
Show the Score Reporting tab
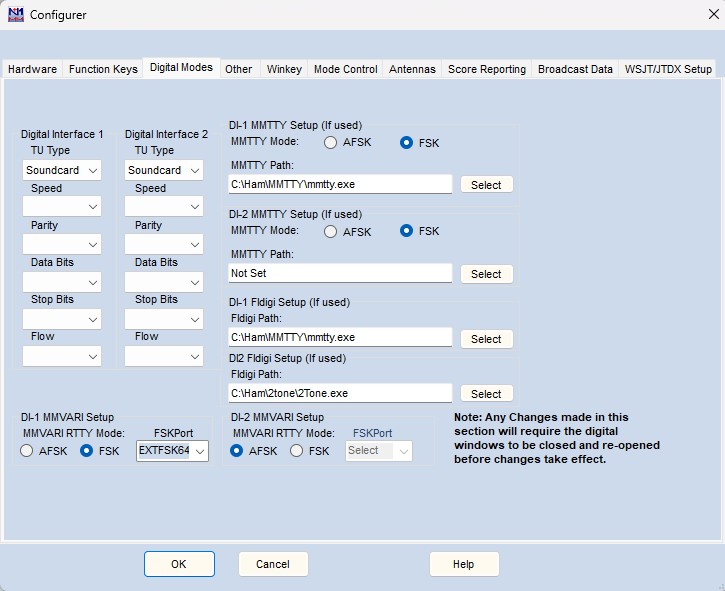pos(487,69)
